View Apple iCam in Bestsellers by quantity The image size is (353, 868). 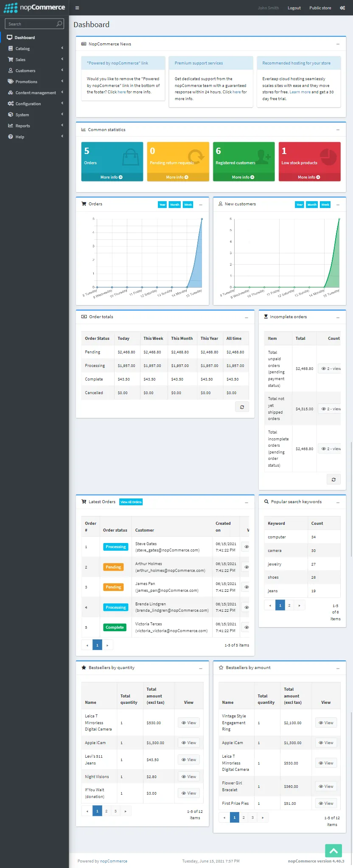click(x=189, y=742)
